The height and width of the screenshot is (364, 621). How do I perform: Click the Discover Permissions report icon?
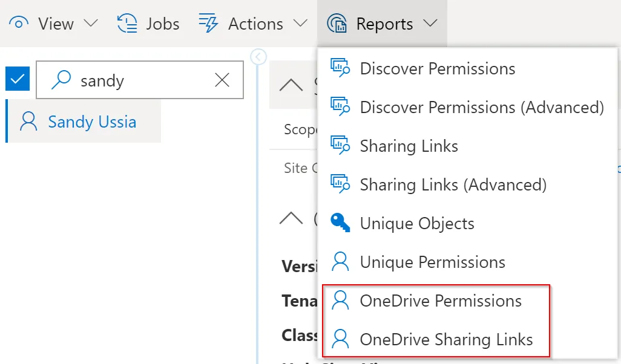click(x=340, y=68)
